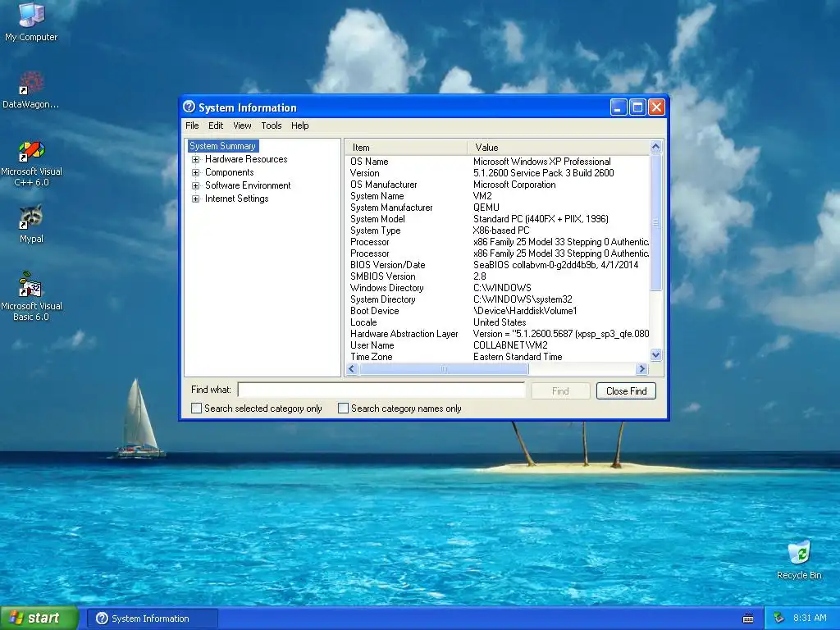Select the OS Name row
The width and height of the screenshot is (840, 630).
coord(497,162)
